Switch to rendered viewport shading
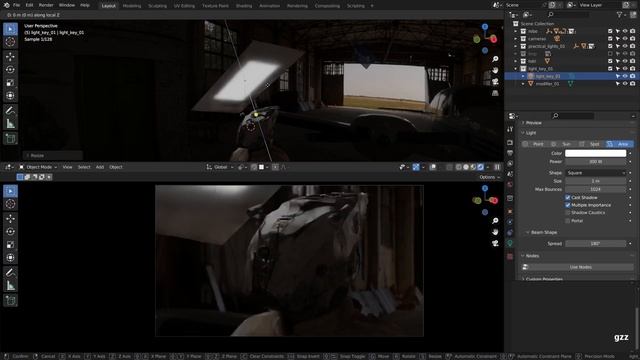This screenshot has height=360, width=640. [481, 167]
